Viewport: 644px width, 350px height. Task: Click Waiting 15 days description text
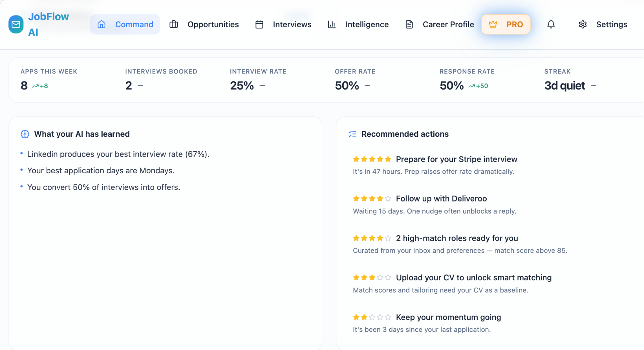click(x=434, y=211)
